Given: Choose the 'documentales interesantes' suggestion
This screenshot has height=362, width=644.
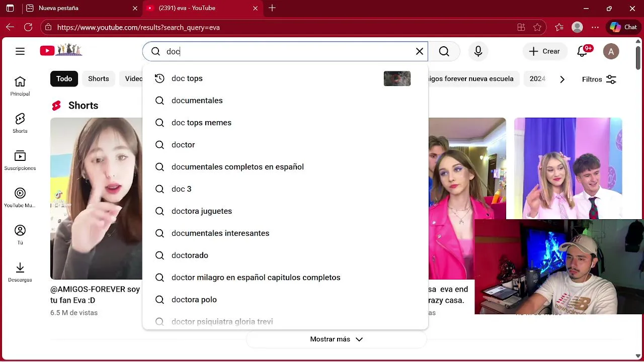Looking at the screenshot, I should tap(285, 233).
